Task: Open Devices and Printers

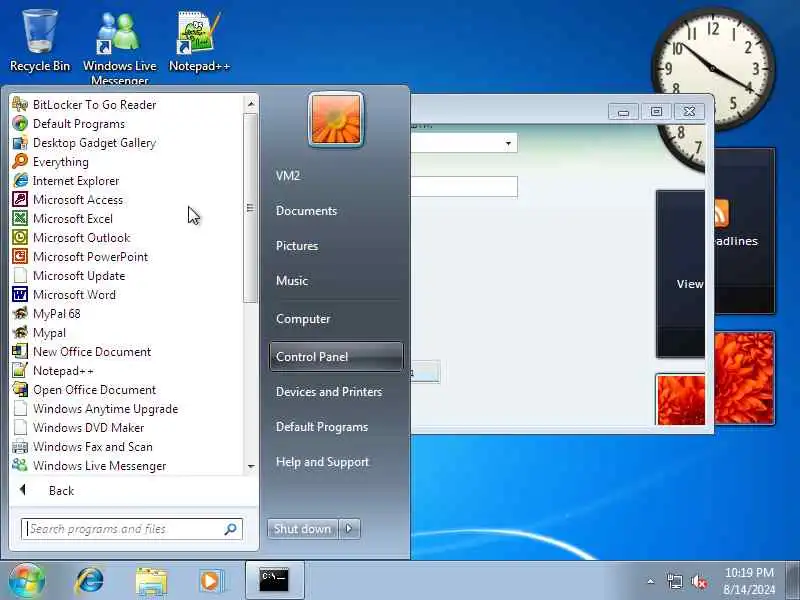Action: [x=329, y=392]
